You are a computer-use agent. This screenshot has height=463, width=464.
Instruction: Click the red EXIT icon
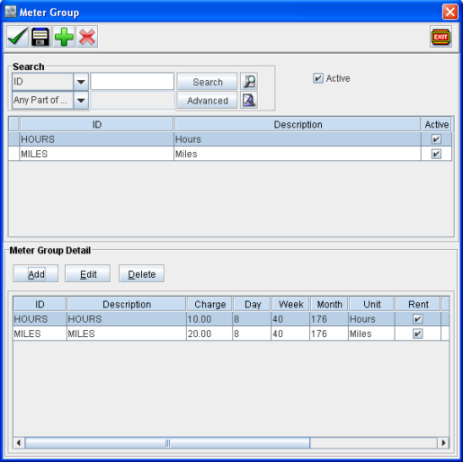pyautogui.click(x=441, y=37)
